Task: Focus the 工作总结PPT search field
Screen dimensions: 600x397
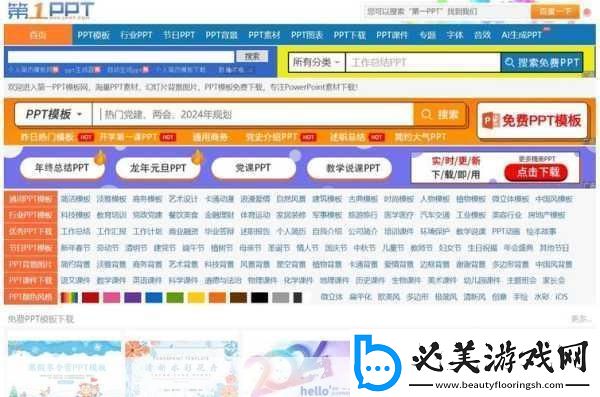Action: coord(423,62)
